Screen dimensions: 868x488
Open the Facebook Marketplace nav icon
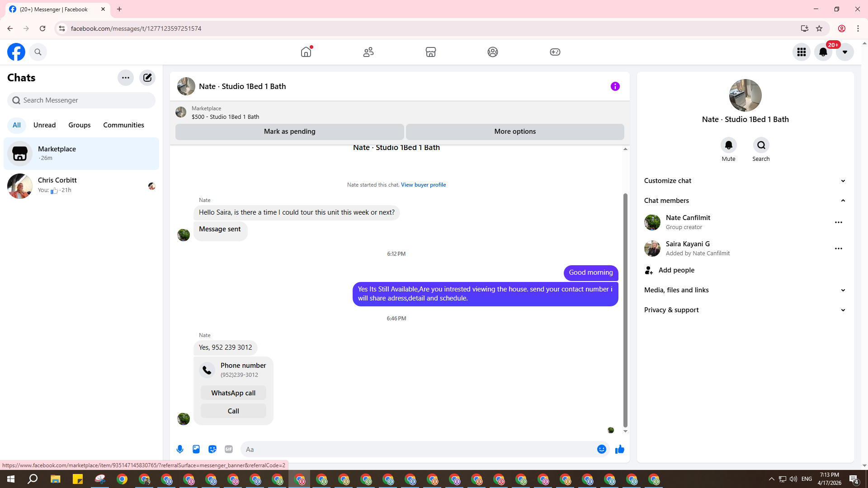(430, 52)
